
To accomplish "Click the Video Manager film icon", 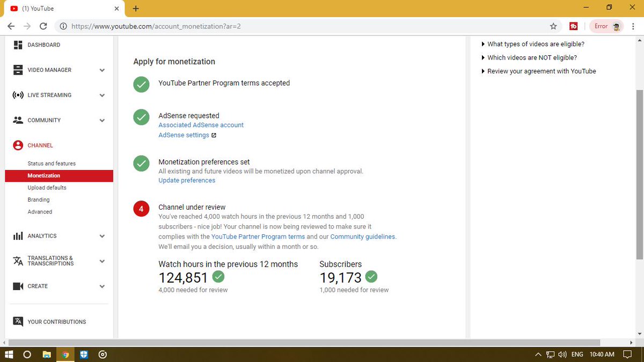I will [18, 70].
